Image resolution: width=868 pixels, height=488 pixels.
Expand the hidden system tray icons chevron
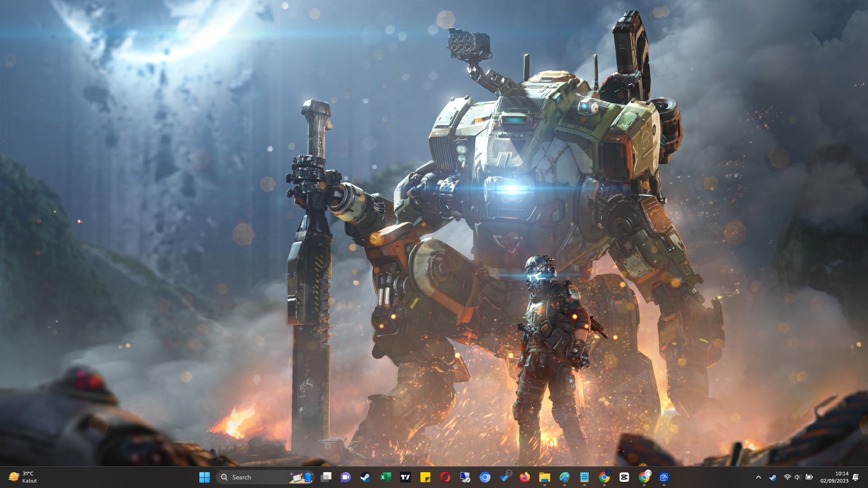pyautogui.click(x=759, y=477)
